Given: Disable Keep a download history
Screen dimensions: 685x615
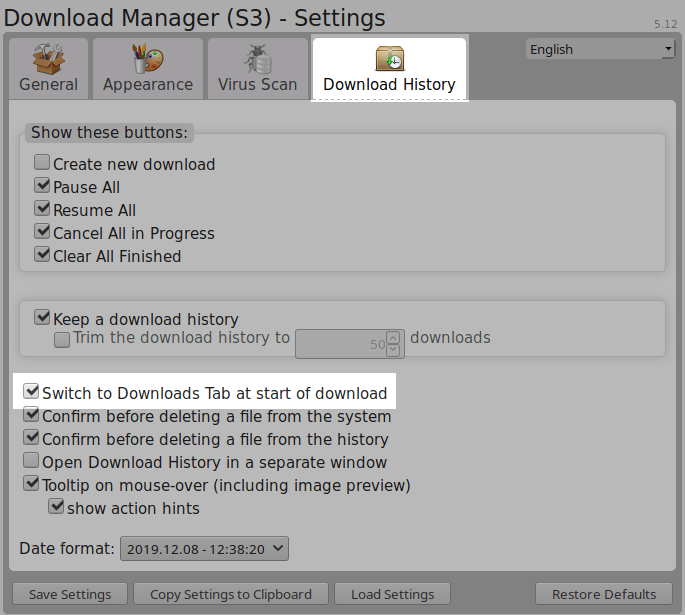Looking at the screenshot, I should pos(42,317).
